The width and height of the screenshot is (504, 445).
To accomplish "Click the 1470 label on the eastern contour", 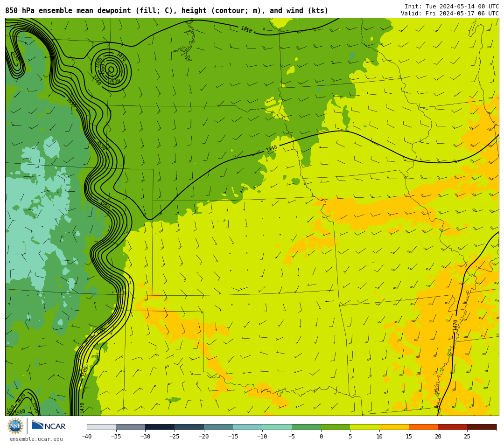I will pos(455,326).
